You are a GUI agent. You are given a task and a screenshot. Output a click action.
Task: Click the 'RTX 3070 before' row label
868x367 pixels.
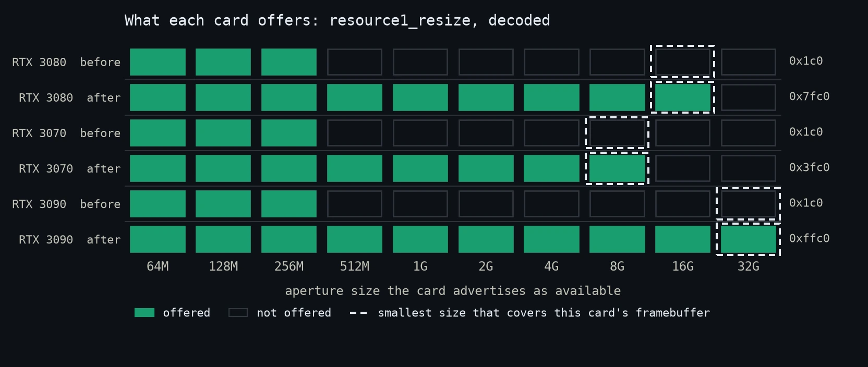(66, 133)
